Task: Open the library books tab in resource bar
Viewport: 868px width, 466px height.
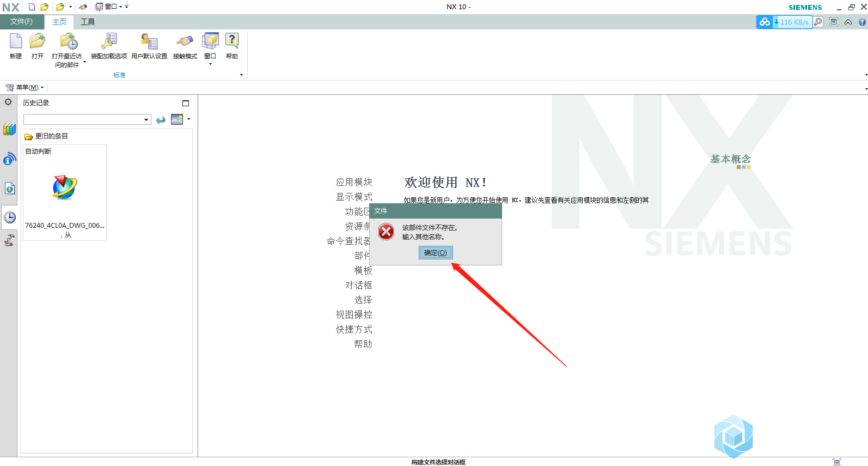Action: [9, 130]
